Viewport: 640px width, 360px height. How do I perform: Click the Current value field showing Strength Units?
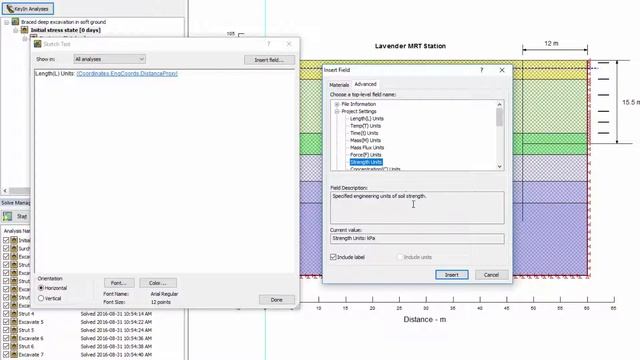[417, 238]
